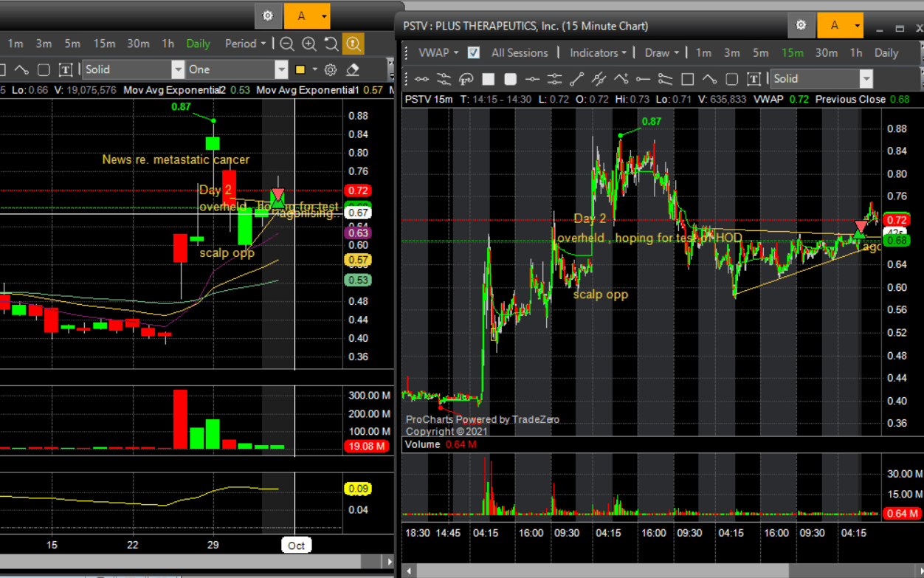Open gear settings in PSTV 15 Minute chart title bar
Screen dimensions: 924x578
coord(801,25)
